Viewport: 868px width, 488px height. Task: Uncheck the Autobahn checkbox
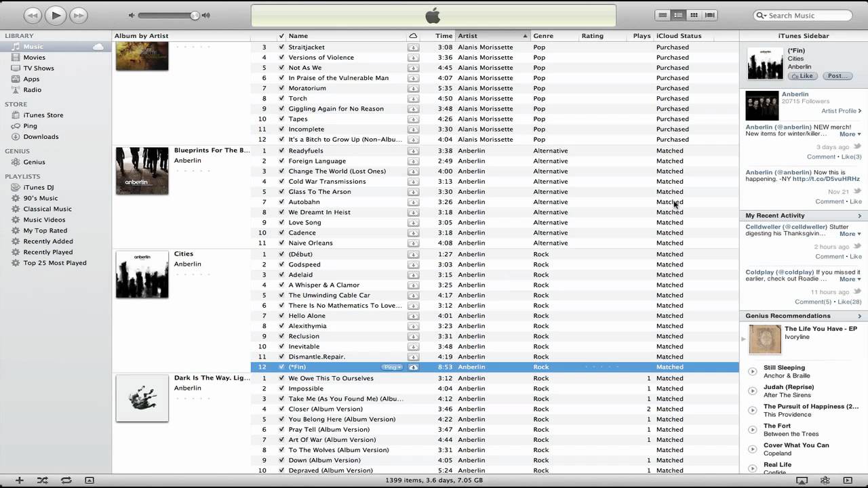(x=281, y=202)
